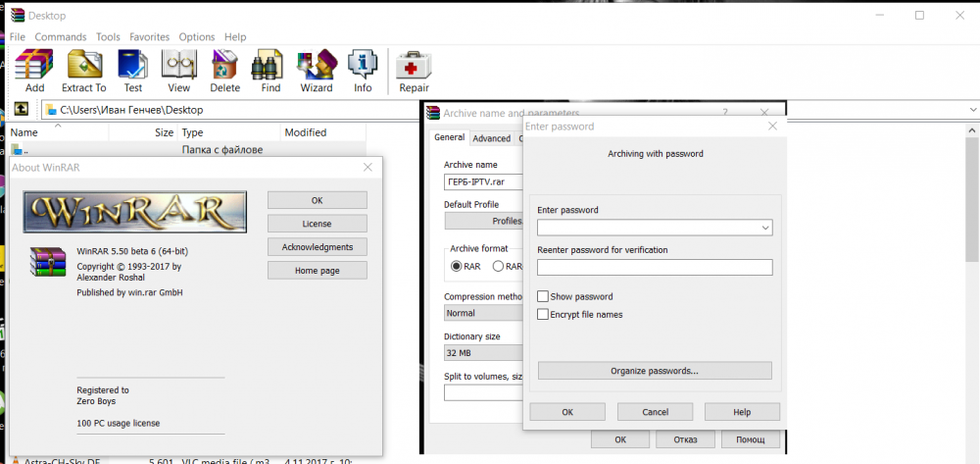This screenshot has height=464, width=980.
Task: Expand the Enter password dropdown arrow
Action: [x=765, y=229]
